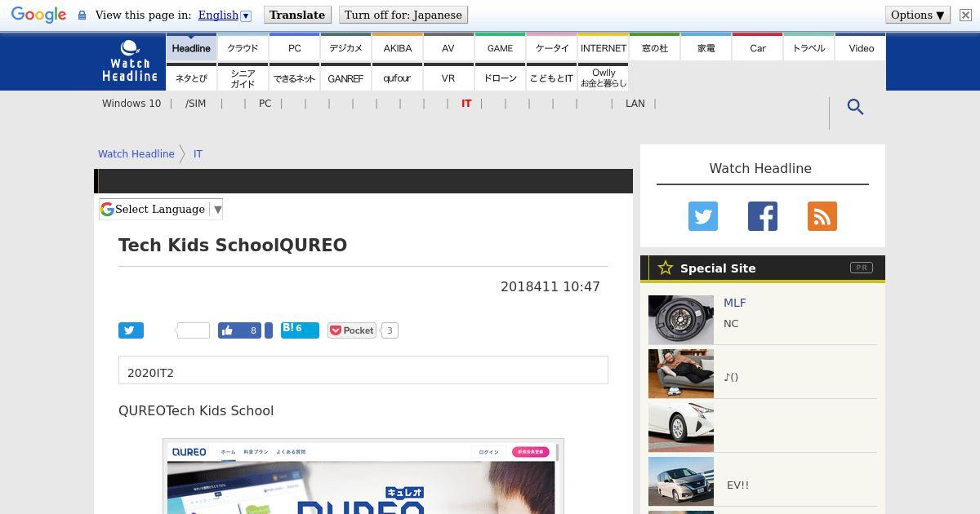Open the GANREF tab
This screenshot has height=514, width=980.
coord(345,78)
